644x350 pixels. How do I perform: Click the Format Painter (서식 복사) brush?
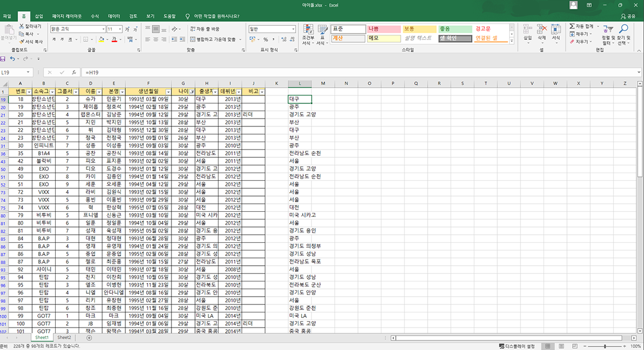pos(21,42)
